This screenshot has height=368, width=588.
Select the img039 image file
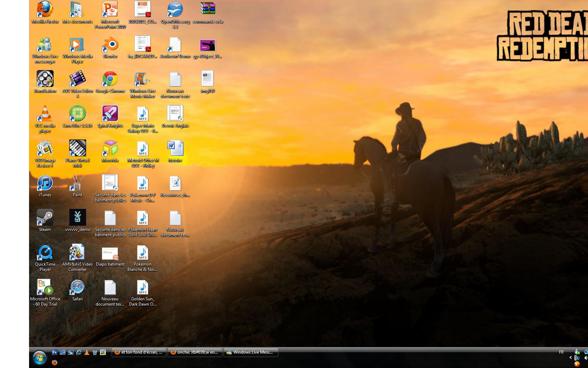point(208,82)
